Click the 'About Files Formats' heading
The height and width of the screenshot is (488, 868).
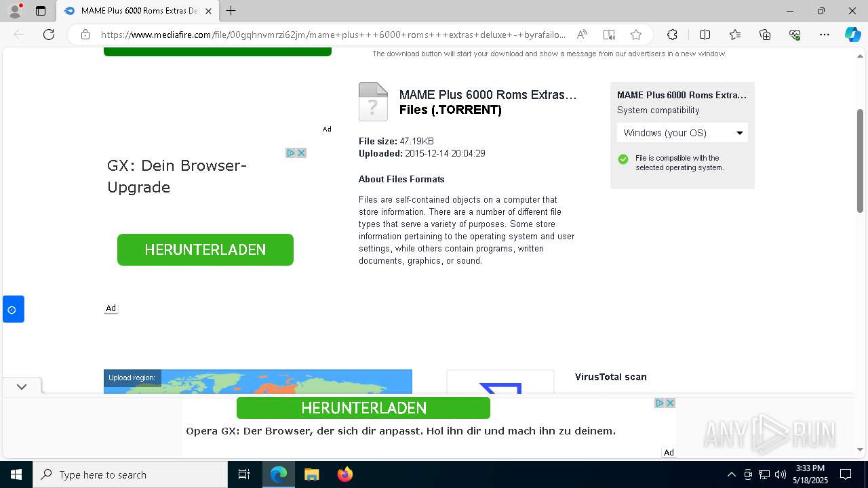click(401, 179)
